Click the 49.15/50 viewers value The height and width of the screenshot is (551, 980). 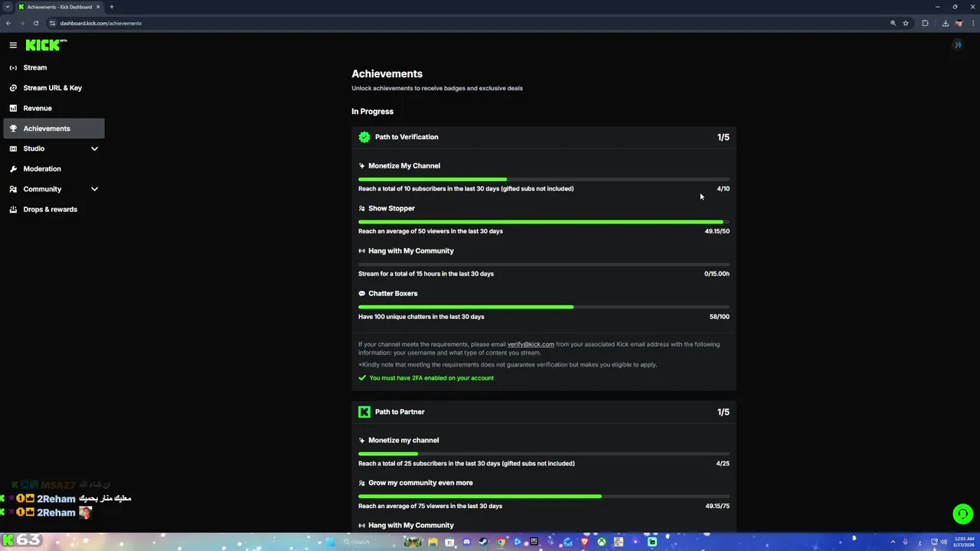click(717, 231)
